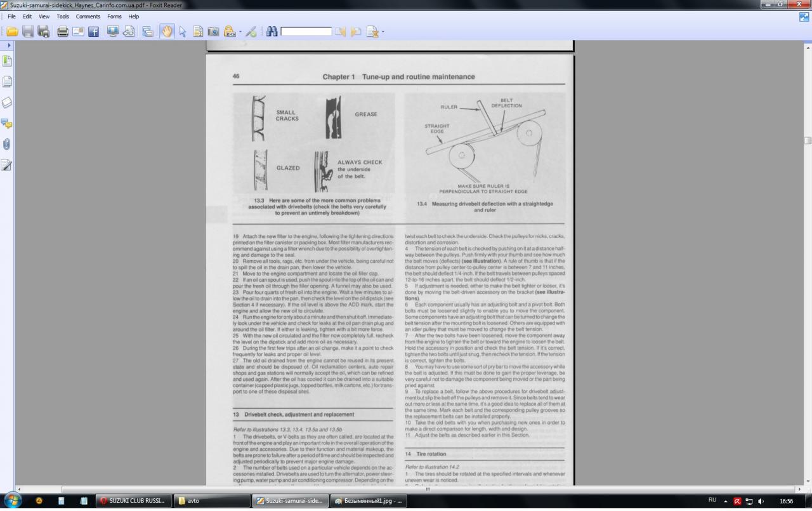Viewport: 812px width, 511px height.
Task: Open the Tools menu
Action: coord(63,17)
